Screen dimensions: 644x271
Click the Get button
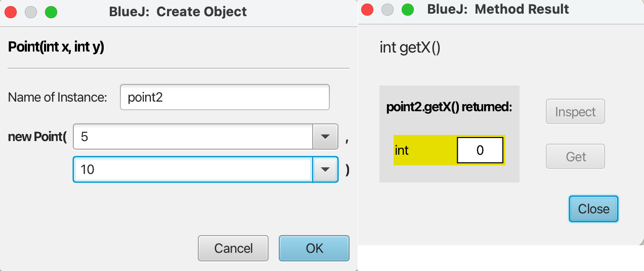pyautogui.click(x=575, y=157)
